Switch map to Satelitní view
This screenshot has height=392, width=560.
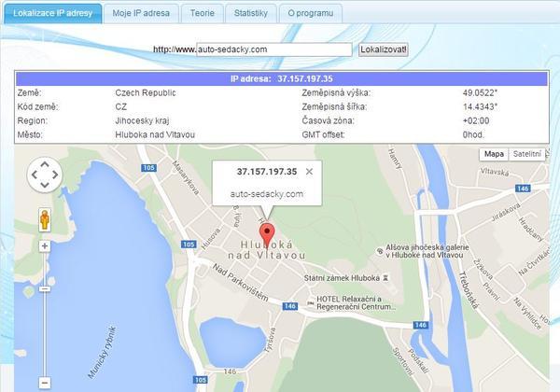click(527, 154)
